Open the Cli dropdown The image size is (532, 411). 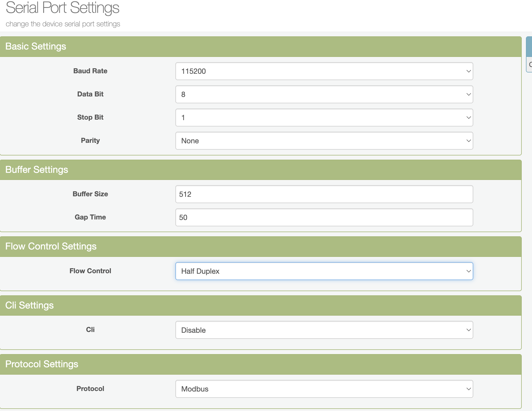click(324, 330)
